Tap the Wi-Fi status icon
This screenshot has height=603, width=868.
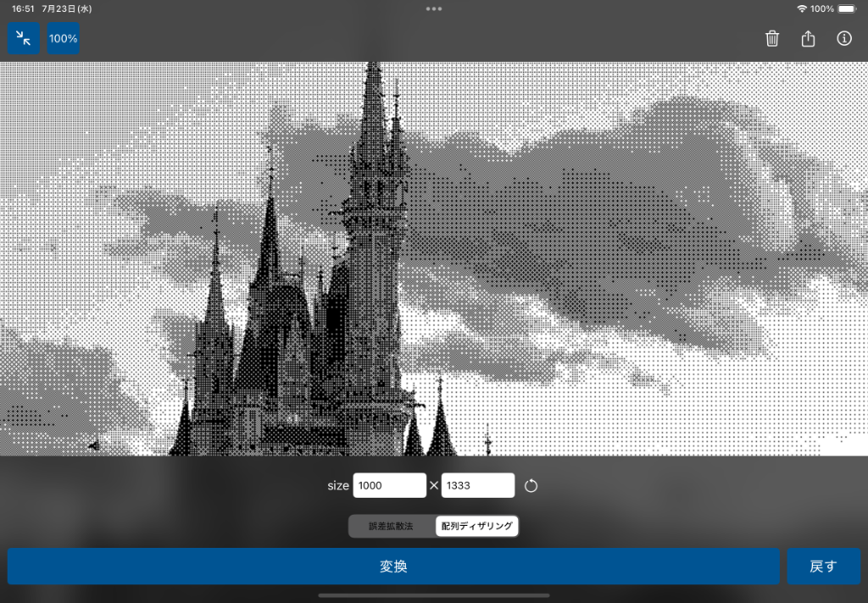point(801,8)
